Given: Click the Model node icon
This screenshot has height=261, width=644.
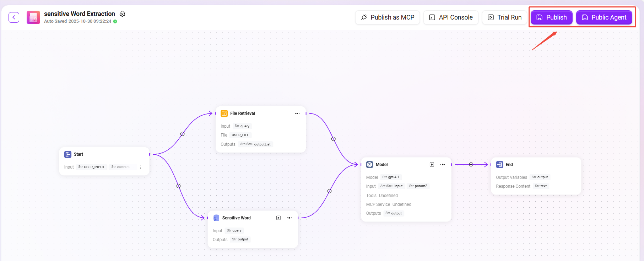Looking at the screenshot, I should point(370,165).
